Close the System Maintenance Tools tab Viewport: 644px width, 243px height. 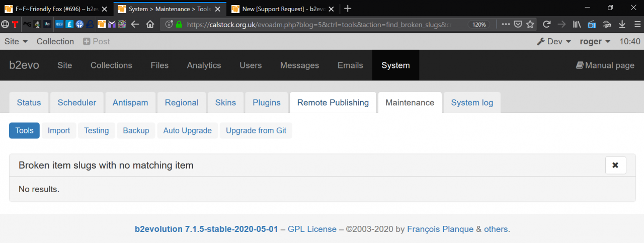(x=218, y=9)
